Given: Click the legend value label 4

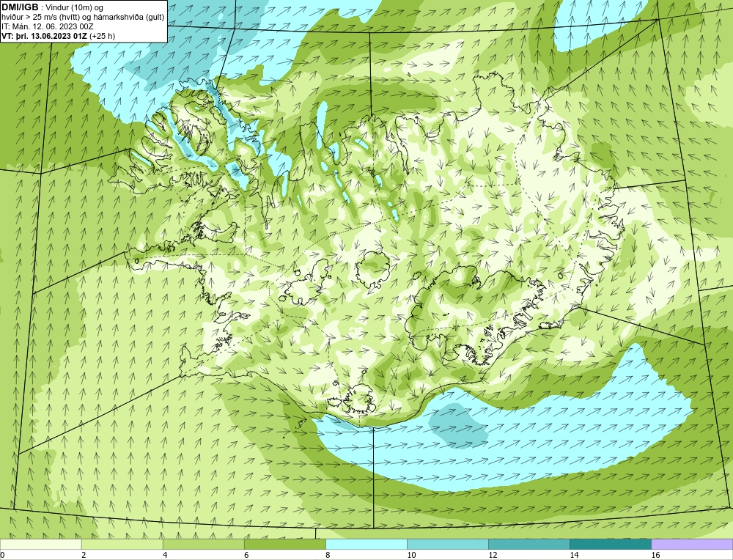Looking at the screenshot, I should pos(165,555).
